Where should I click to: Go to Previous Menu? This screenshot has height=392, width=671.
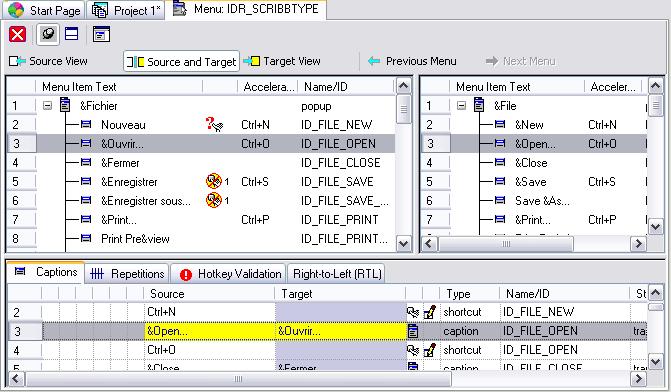pos(412,61)
